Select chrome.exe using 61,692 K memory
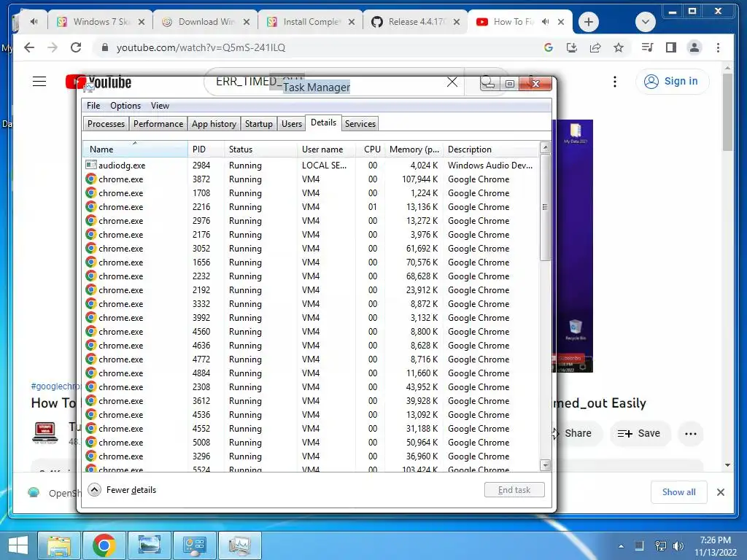The width and height of the screenshot is (747, 560). tap(311, 249)
